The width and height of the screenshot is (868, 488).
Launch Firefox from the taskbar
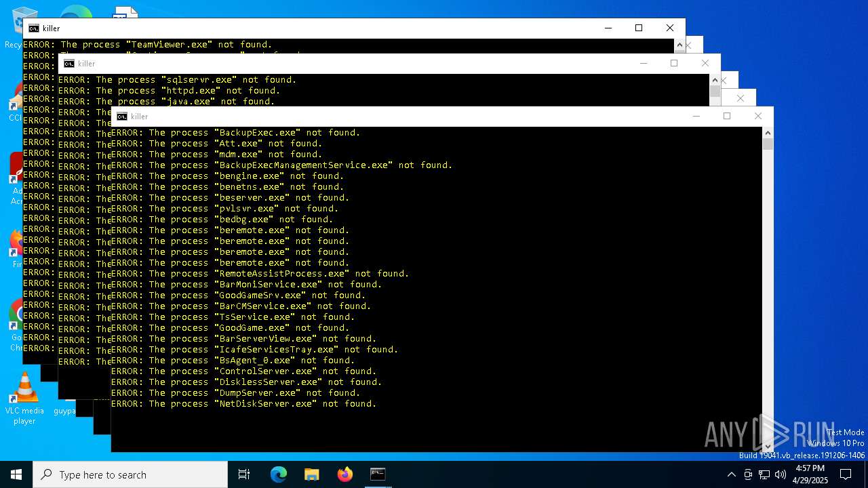[344, 474]
